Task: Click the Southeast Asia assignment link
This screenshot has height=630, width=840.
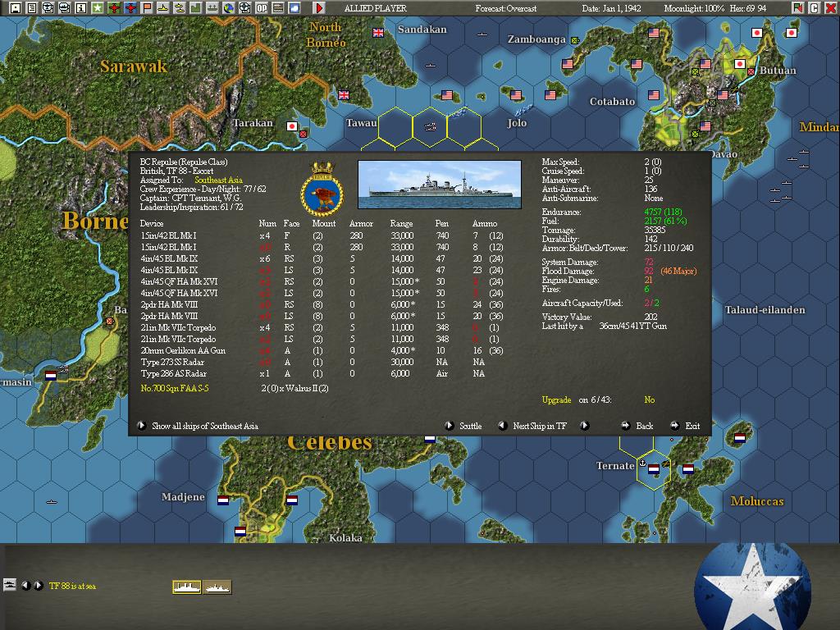Action: click(x=218, y=180)
